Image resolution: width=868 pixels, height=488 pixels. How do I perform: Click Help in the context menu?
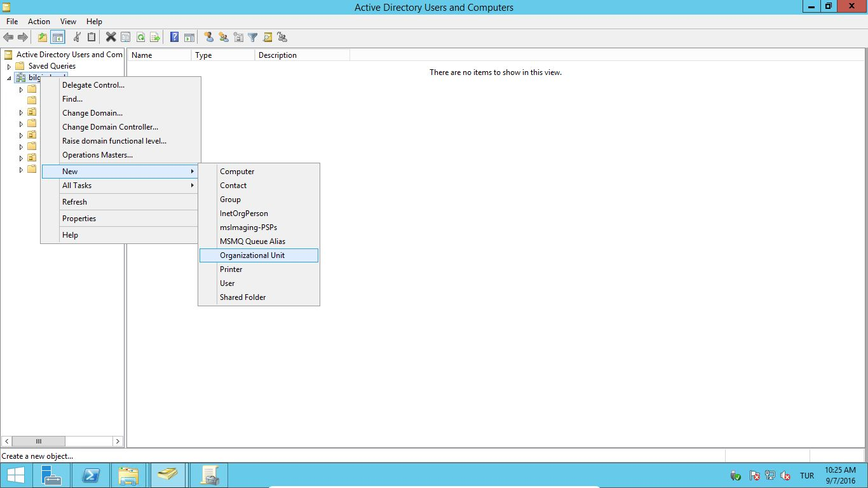click(120, 235)
